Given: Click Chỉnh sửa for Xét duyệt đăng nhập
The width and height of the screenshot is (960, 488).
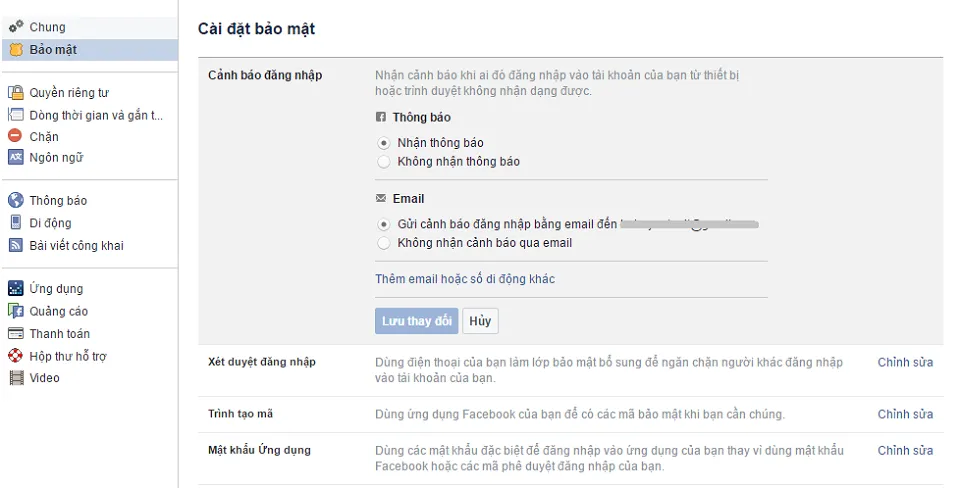Looking at the screenshot, I should (x=905, y=362).
